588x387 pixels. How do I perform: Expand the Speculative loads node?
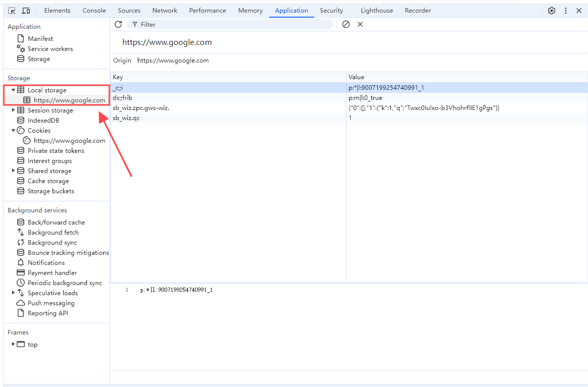(13, 293)
